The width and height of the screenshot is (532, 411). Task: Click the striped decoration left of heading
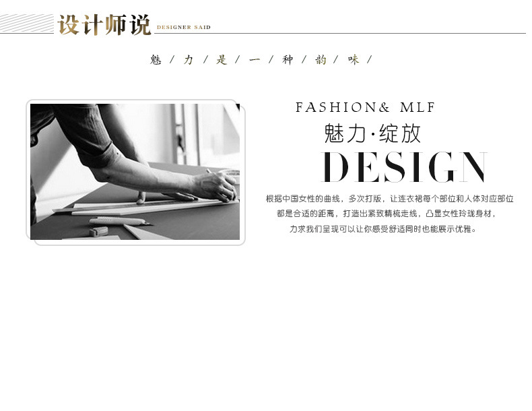click(x=27, y=23)
